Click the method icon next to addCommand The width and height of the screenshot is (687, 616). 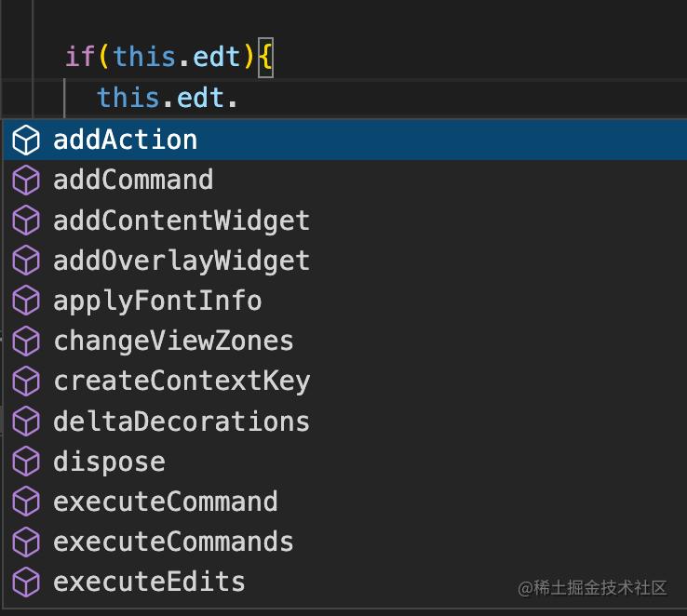tap(26, 180)
